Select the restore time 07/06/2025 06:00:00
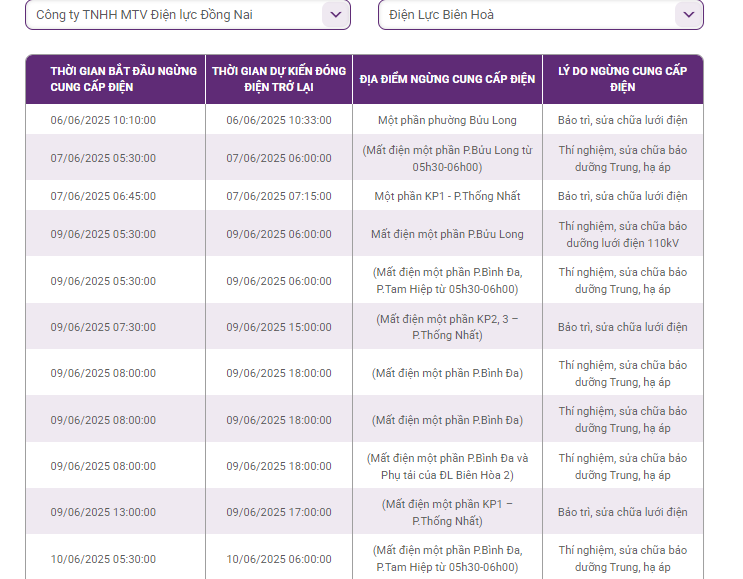 tap(279, 158)
